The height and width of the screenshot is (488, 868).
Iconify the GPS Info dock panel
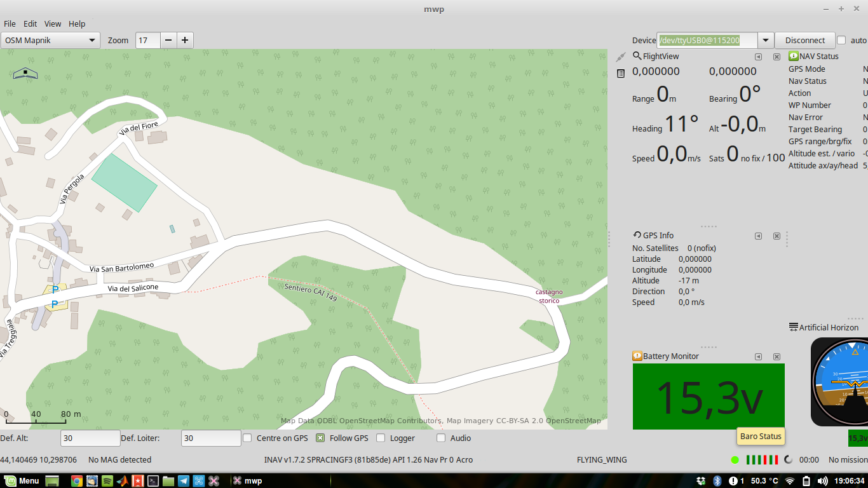click(758, 236)
